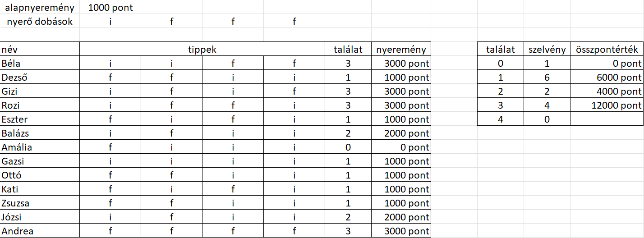Select the nyerő dobások label cell

(x=40, y=21)
